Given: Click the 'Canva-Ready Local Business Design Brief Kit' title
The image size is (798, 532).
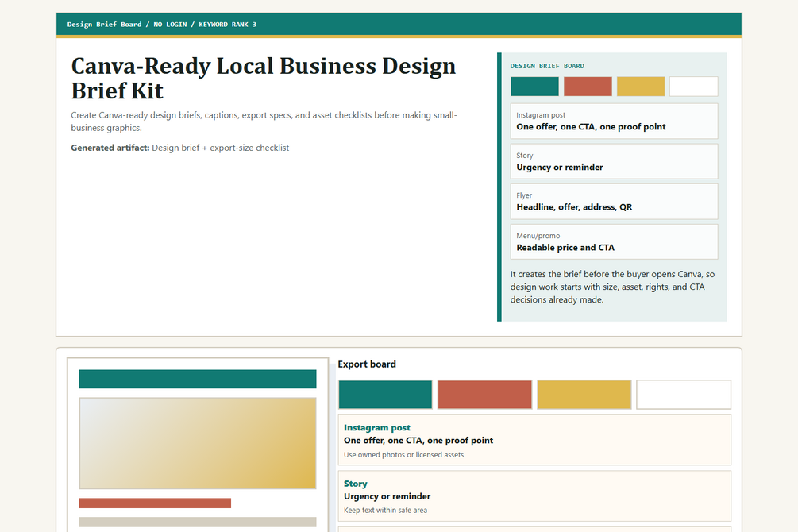Looking at the screenshot, I should click(x=263, y=79).
